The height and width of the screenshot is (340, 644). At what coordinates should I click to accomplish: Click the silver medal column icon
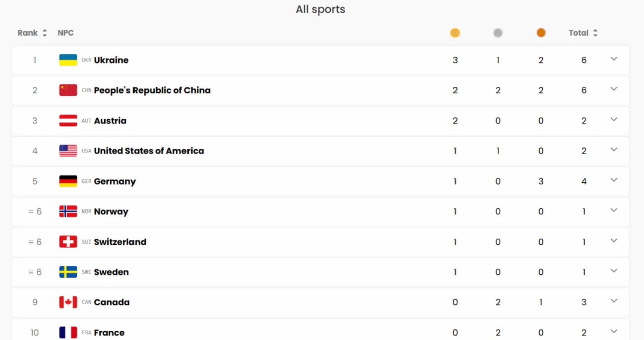click(x=498, y=33)
